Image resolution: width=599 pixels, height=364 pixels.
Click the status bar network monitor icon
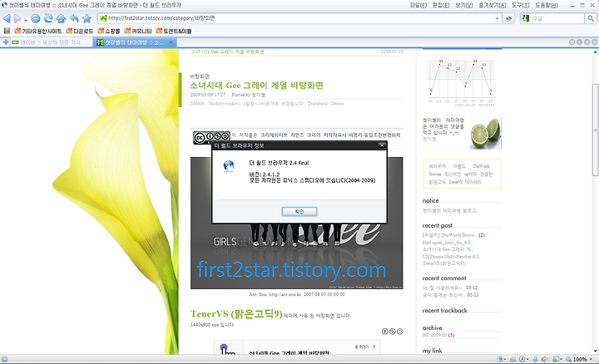click(x=499, y=359)
